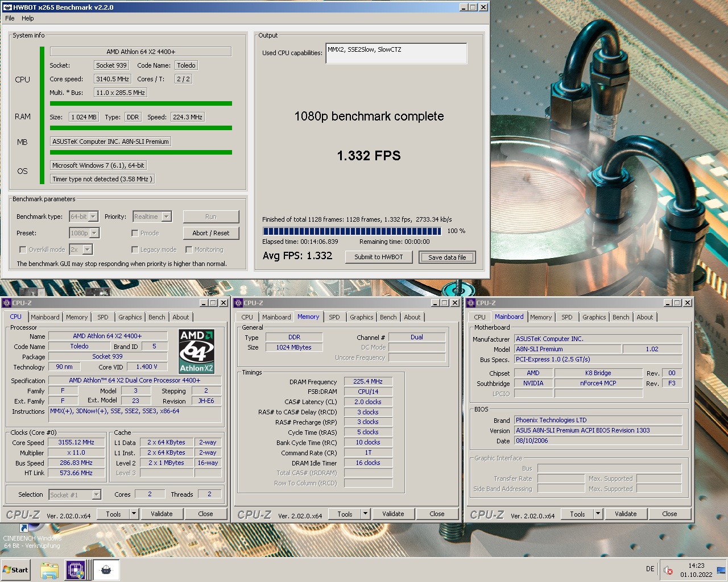Screen dimensions: 728x582
Task: Click the AMD Athlon 64 X2 4400+ field in HWBOT
Action: pos(140,52)
